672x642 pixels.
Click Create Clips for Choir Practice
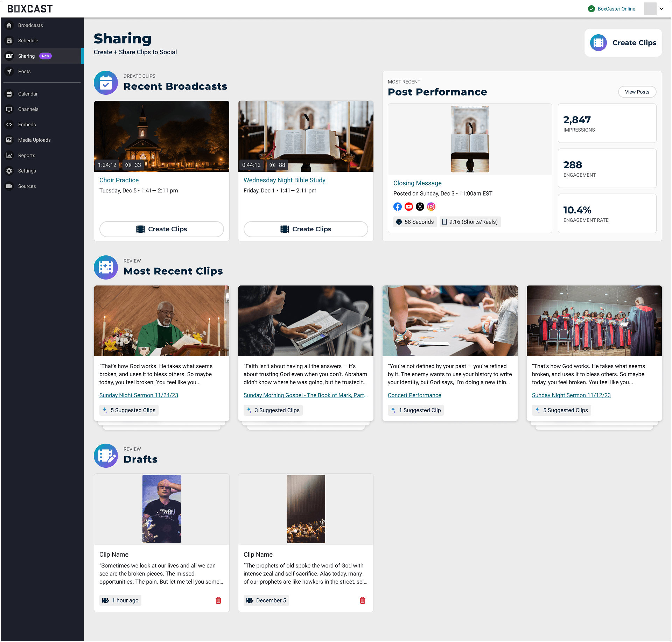click(161, 229)
